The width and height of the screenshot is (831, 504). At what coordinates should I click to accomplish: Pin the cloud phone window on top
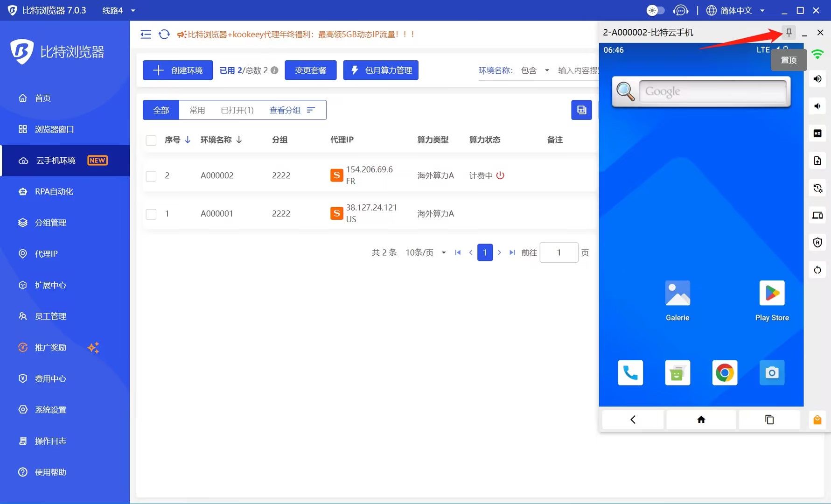(x=789, y=32)
